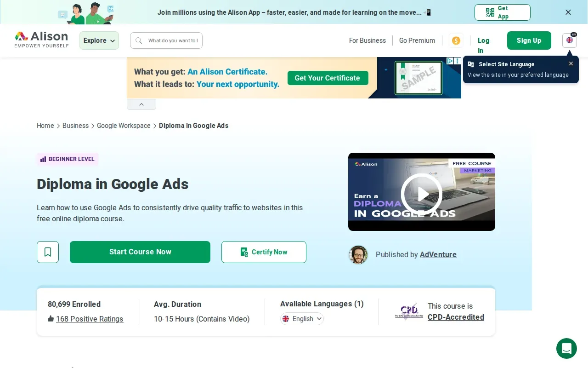Viewport: 588px width, 368px height.
Task: Click the AdVenture publisher avatar
Action: coord(358,255)
